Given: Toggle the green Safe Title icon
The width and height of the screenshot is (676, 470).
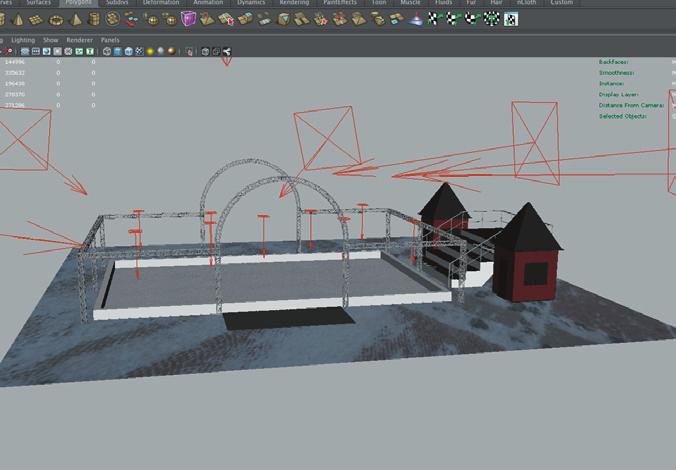Looking at the screenshot, I should tap(90, 52).
